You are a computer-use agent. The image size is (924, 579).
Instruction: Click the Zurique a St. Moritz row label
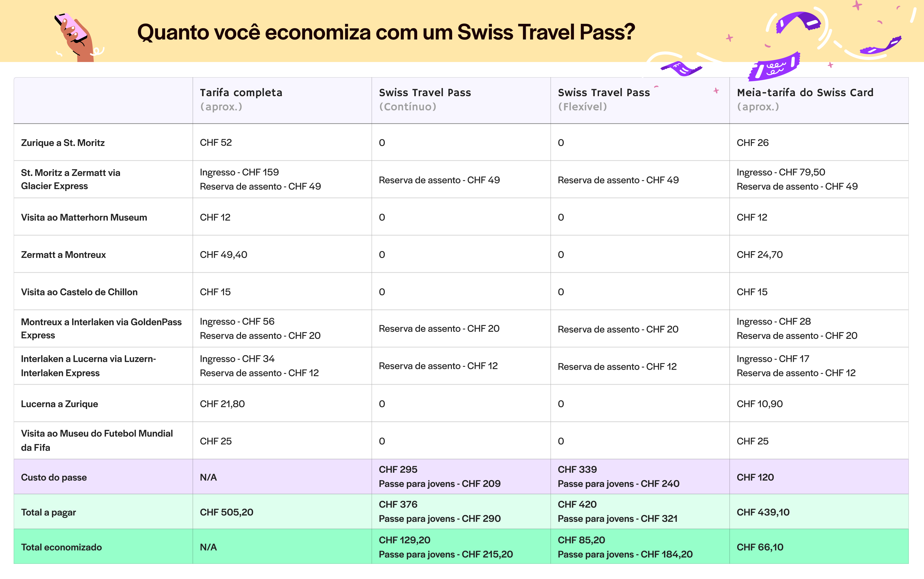(63, 143)
